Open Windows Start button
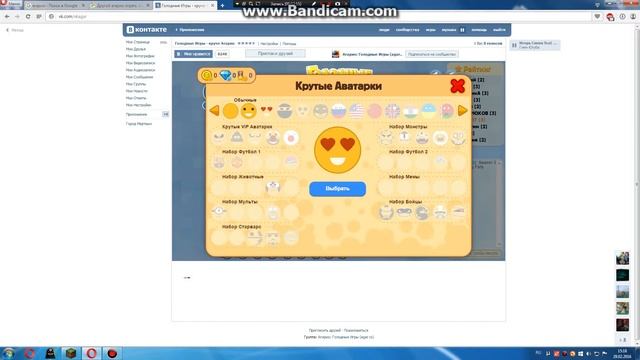This screenshot has width=640, height=360. (9, 353)
